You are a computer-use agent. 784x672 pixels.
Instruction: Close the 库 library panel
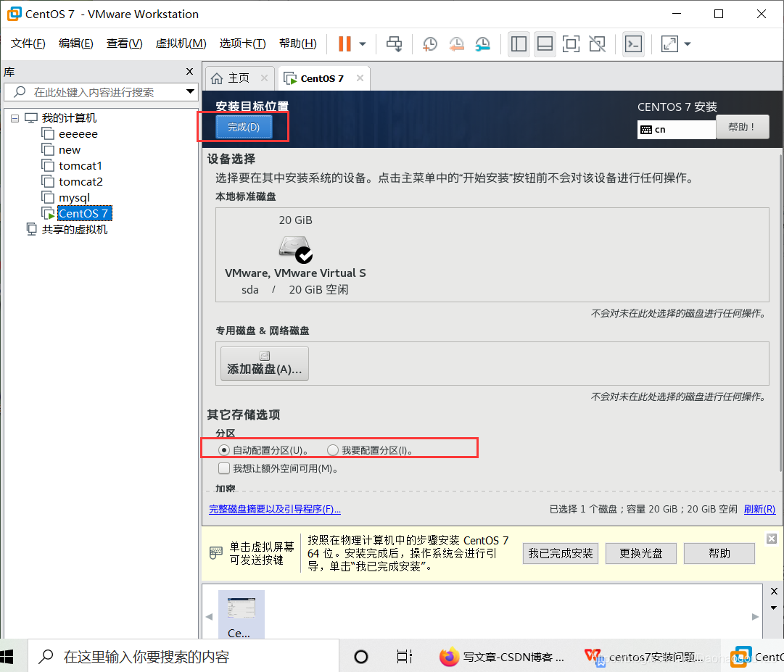(189, 72)
